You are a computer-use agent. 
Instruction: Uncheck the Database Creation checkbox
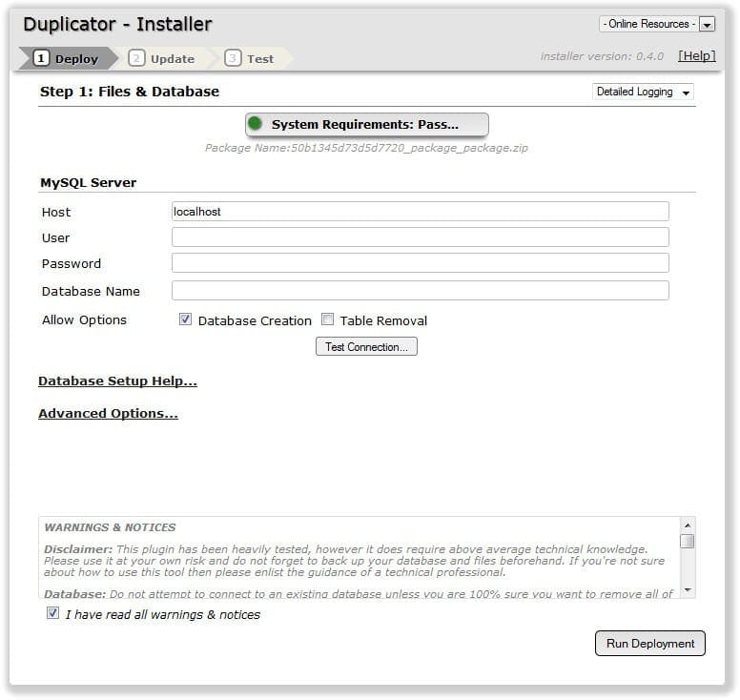[185, 319]
